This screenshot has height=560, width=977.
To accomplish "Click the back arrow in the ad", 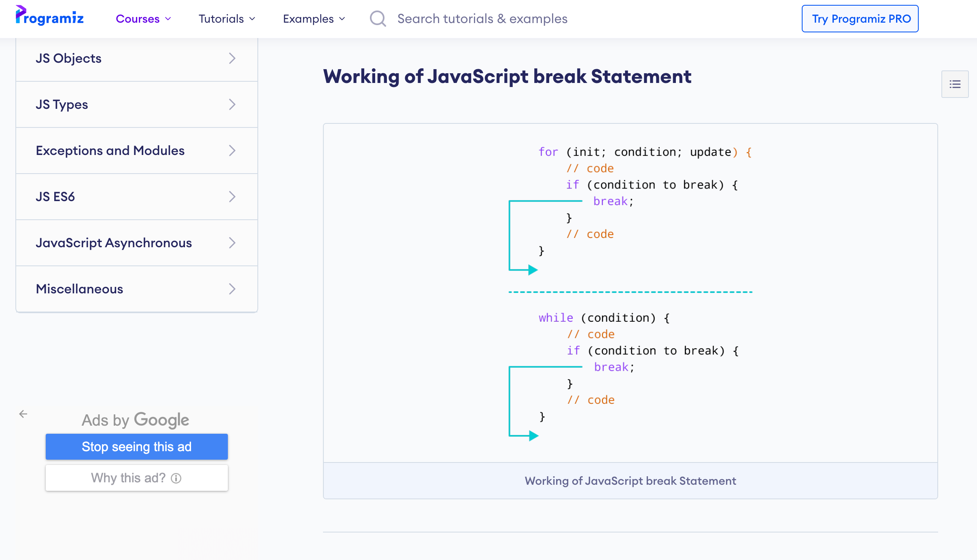I will [23, 414].
